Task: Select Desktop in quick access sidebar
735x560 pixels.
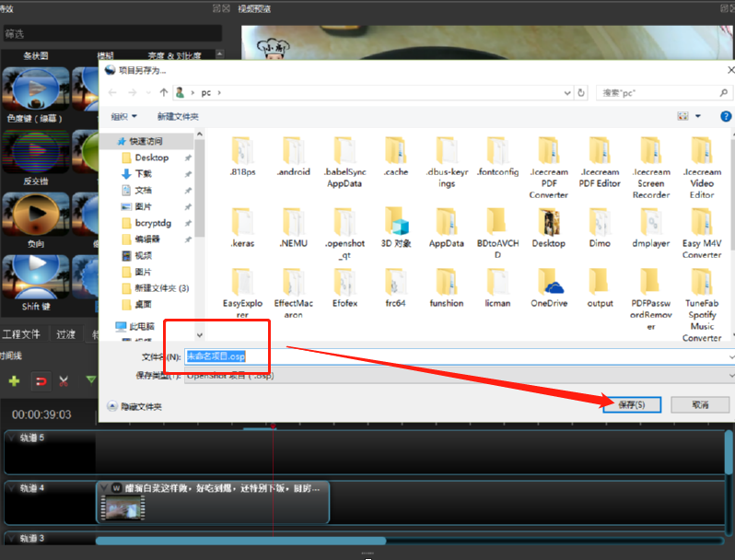Action: click(x=151, y=157)
